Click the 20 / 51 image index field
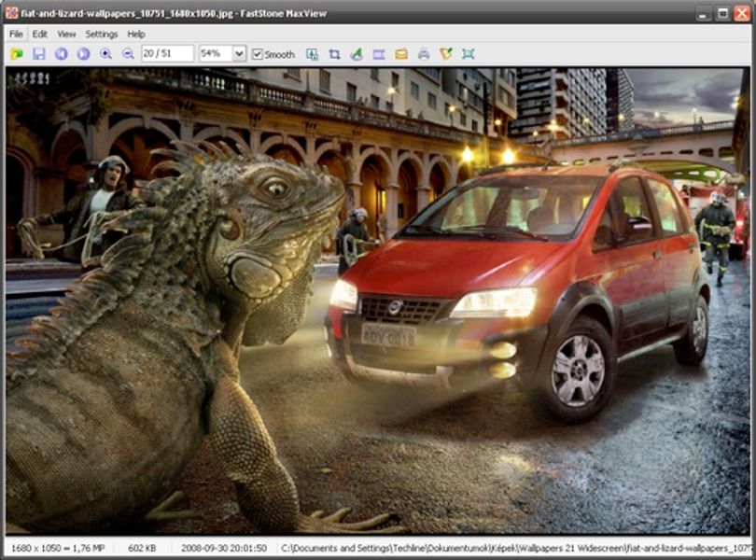The width and height of the screenshot is (756, 560). 167,53
